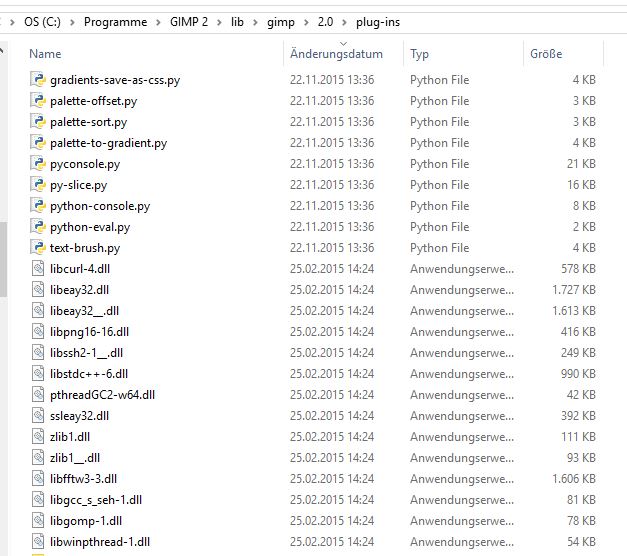This screenshot has height=556, width=627.
Task: Go to 2.0 folder in breadcrumb
Action: pos(325,22)
